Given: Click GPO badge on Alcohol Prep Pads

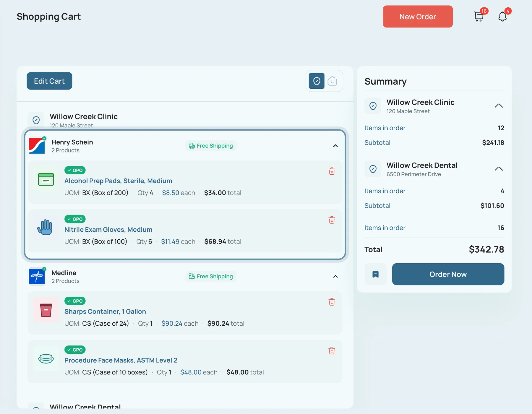Looking at the screenshot, I should tap(75, 170).
